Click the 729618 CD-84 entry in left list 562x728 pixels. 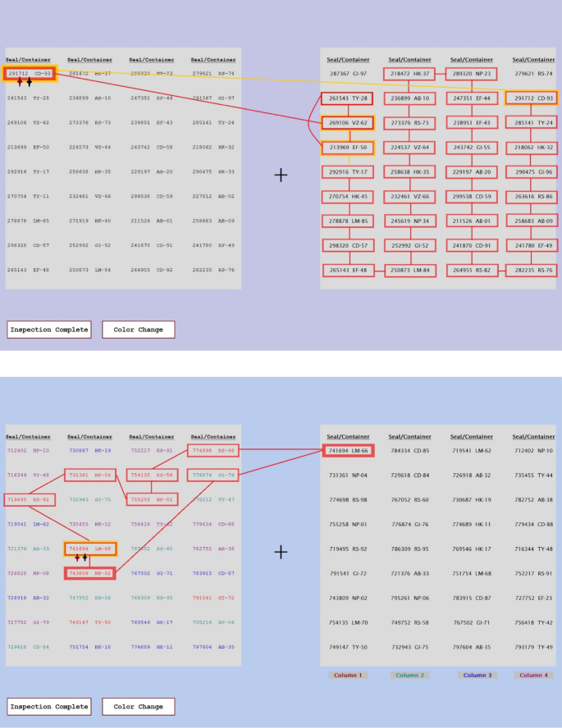pyautogui.click(x=28, y=647)
